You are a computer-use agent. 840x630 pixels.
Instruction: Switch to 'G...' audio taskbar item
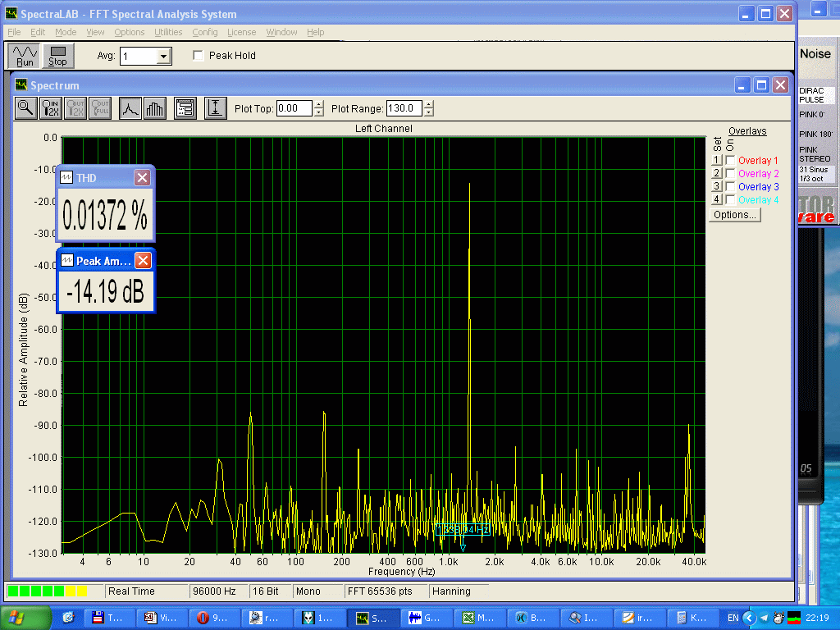click(425, 618)
